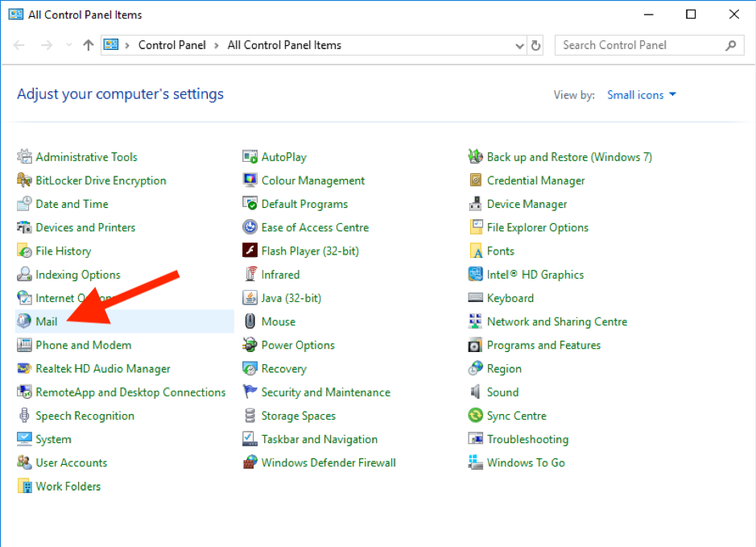
Task: Click the Flash Player icon
Action: [250, 251]
